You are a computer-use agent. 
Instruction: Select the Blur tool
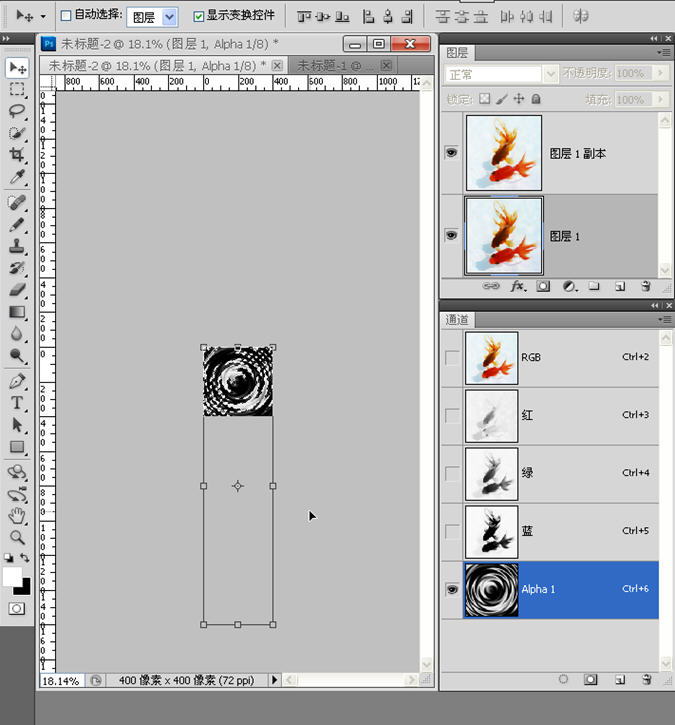tap(17, 333)
